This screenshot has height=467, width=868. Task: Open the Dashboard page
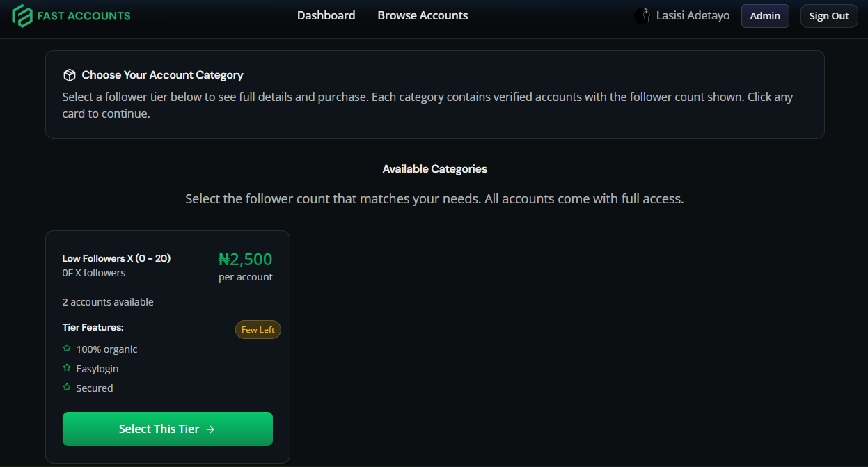[326, 15]
